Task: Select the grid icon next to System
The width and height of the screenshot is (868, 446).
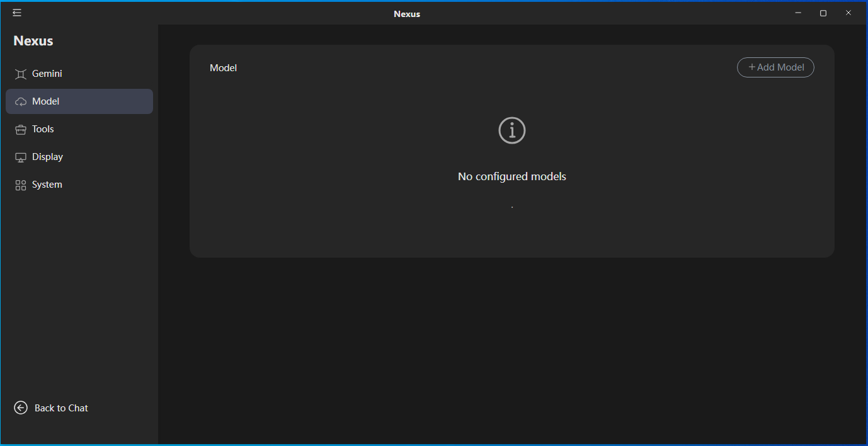Action: click(20, 184)
